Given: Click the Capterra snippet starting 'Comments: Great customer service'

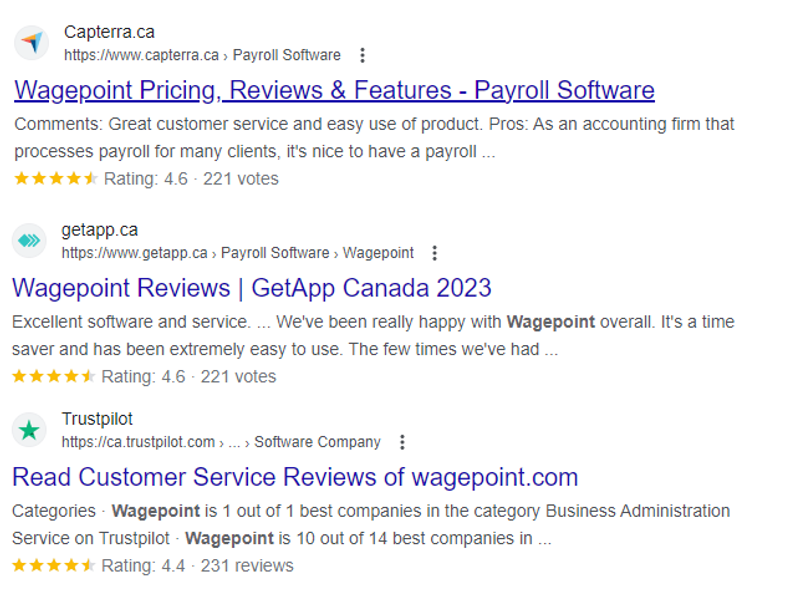Looking at the screenshot, I should (374, 138).
